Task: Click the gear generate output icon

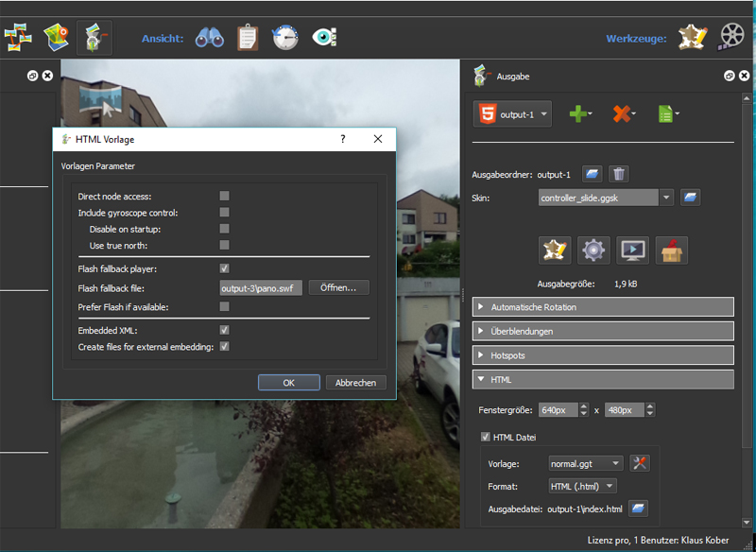Action: pyautogui.click(x=593, y=250)
